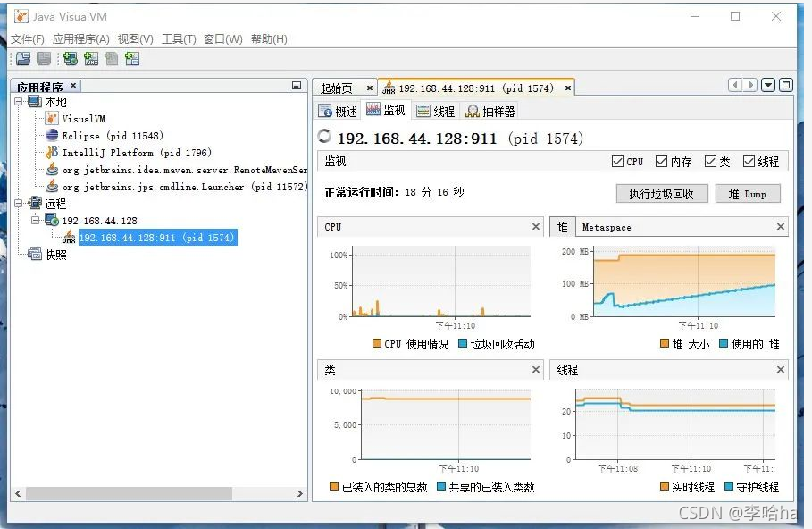Click the RemoteMavenServer Java icon
812x529 pixels.
[x=52, y=169]
